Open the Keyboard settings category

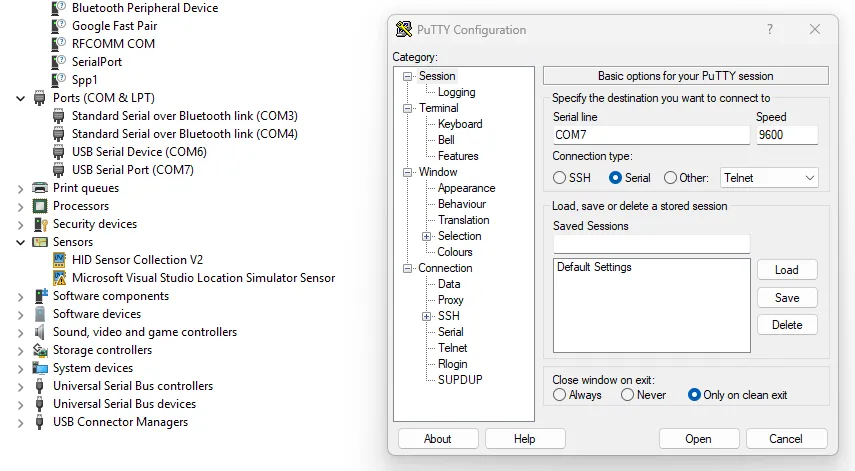click(460, 124)
